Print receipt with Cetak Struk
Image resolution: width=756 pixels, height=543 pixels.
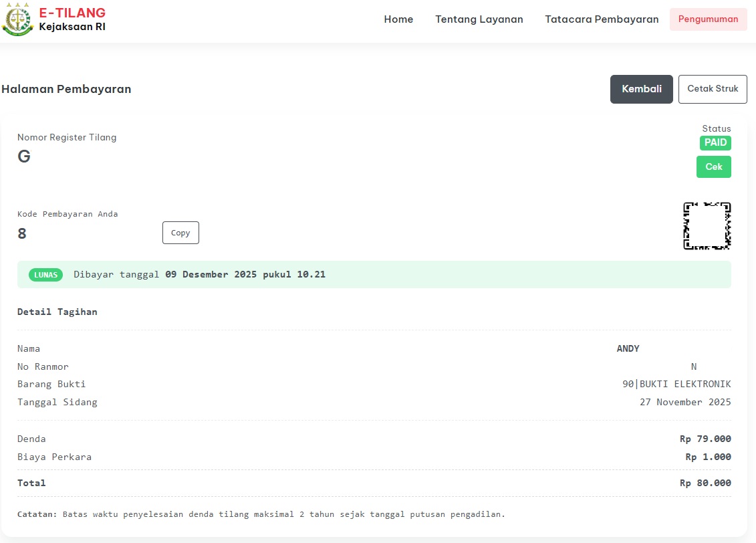point(712,89)
